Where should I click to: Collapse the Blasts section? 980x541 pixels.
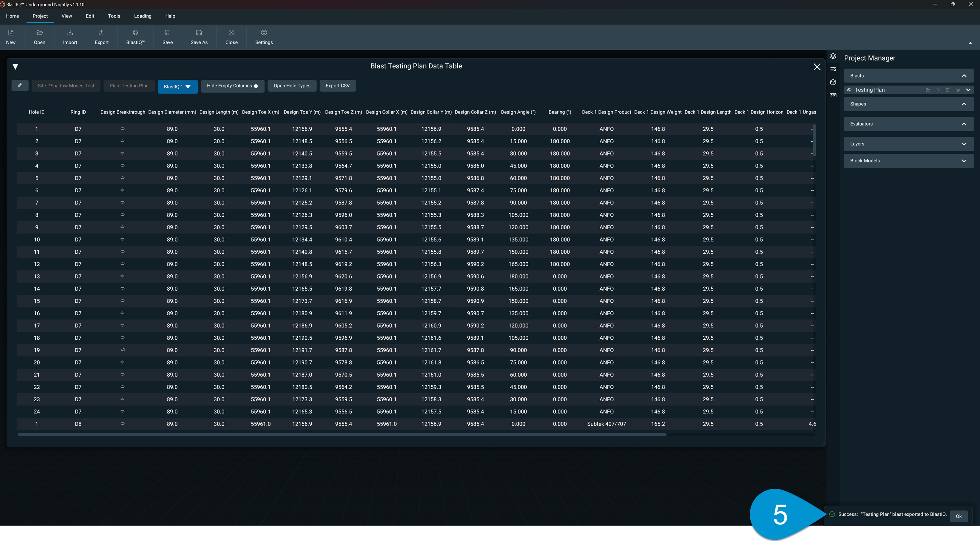(x=964, y=76)
